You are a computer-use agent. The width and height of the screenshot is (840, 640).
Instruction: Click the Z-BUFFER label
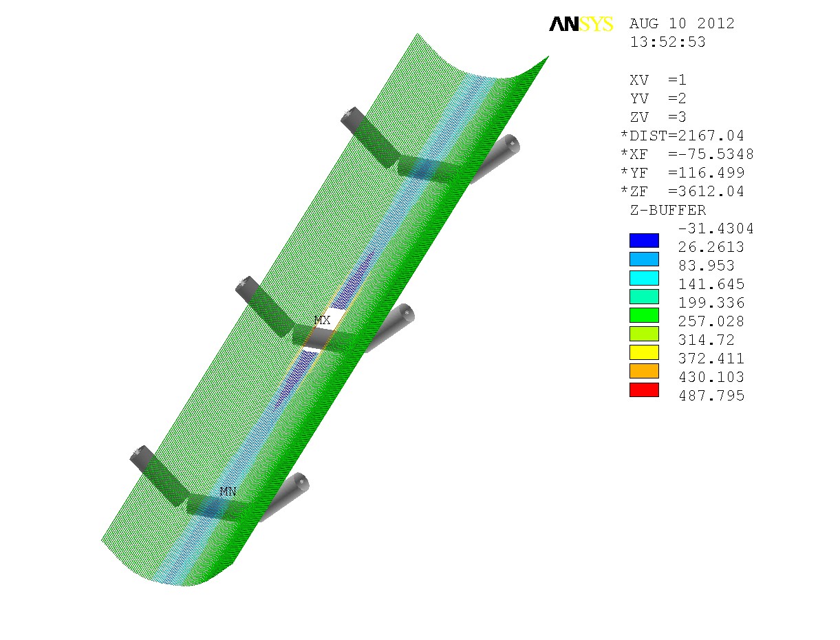[668, 210]
